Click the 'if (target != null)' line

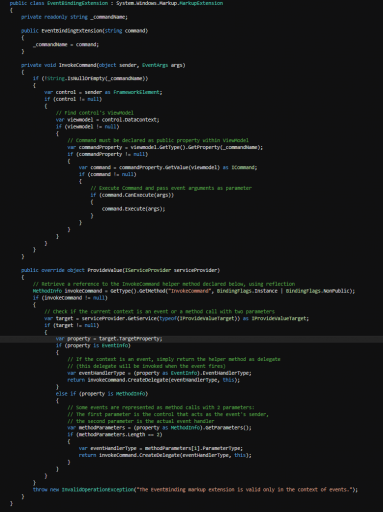(x=72, y=325)
